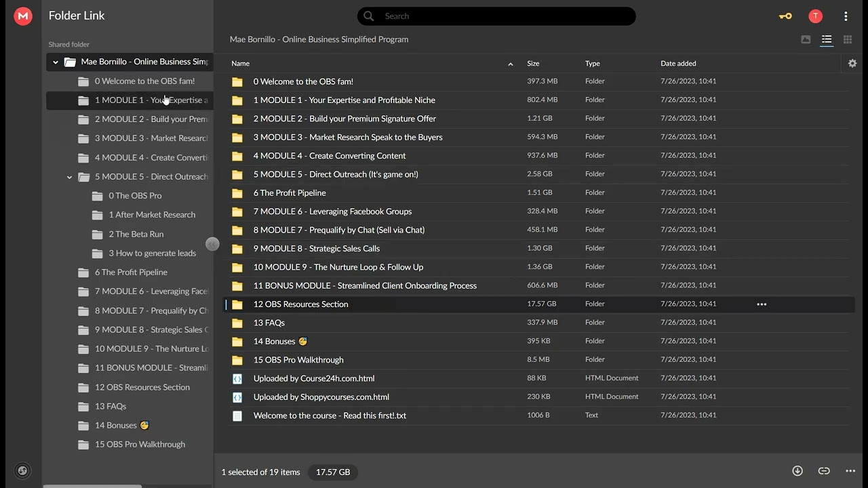Open 4 MODULE 4 - Create Converting Content
This screenshot has width=868, height=488.
tap(540, 156)
